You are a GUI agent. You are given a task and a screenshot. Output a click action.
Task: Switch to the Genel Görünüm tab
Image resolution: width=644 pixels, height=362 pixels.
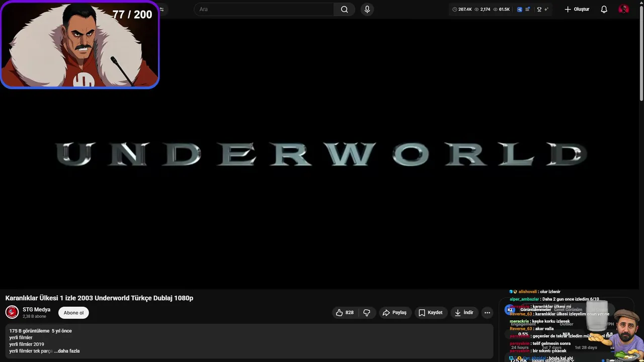point(568,310)
